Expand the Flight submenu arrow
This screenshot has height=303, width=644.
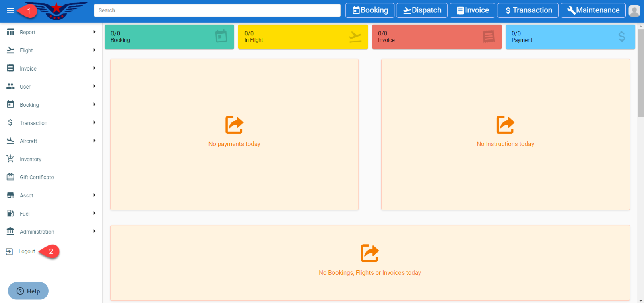click(x=94, y=50)
